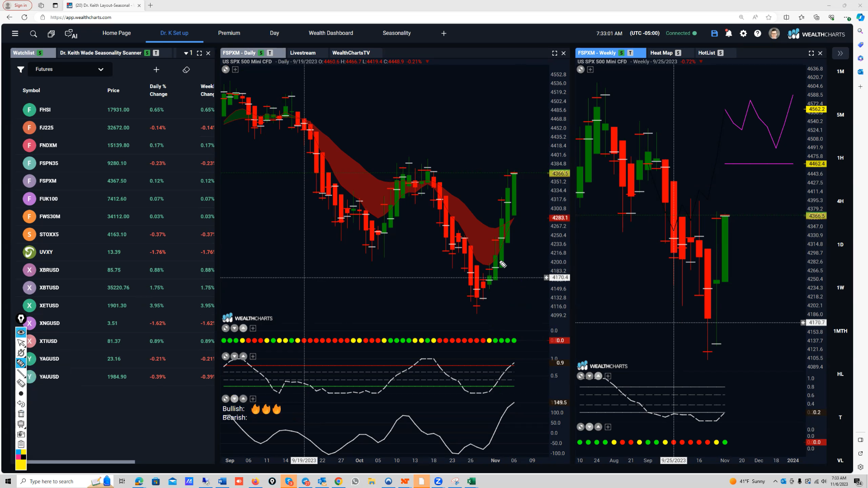
Task: Toggle the S badge on the FSPXM Daily tab
Action: click(x=261, y=53)
